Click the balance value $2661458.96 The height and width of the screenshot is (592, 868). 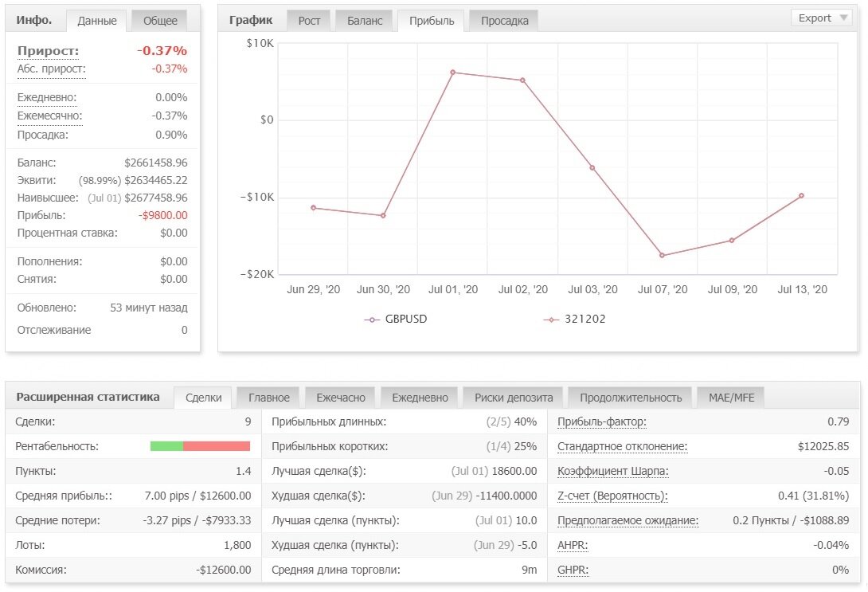pyautogui.click(x=155, y=163)
